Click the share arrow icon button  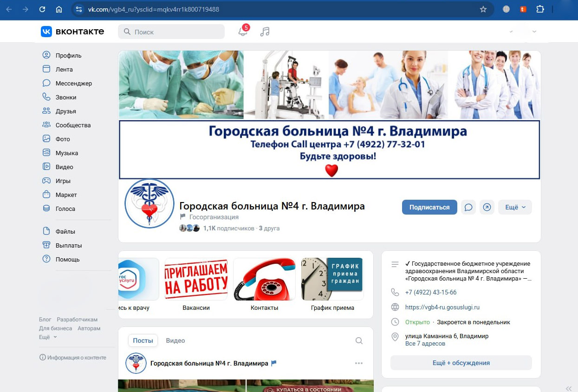pos(487,207)
